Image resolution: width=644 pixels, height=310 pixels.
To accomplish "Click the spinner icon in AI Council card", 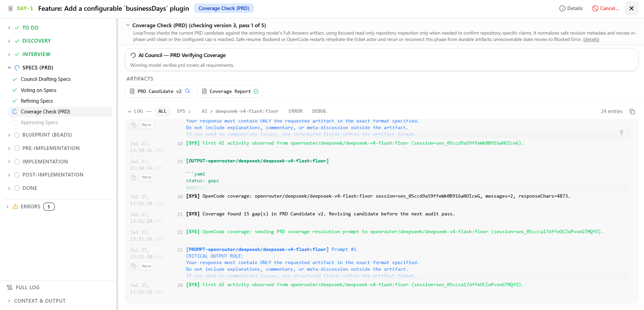I will point(133,55).
